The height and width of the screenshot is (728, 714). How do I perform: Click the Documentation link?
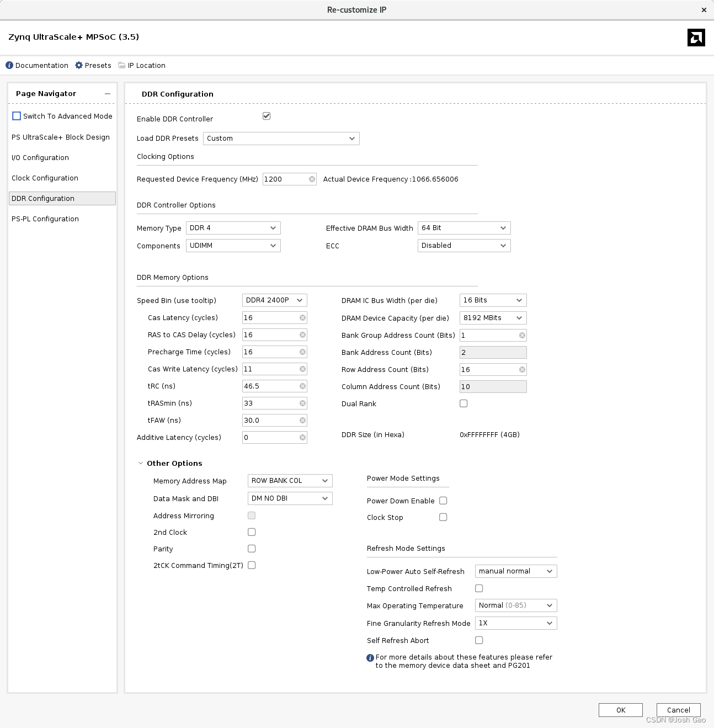(42, 65)
